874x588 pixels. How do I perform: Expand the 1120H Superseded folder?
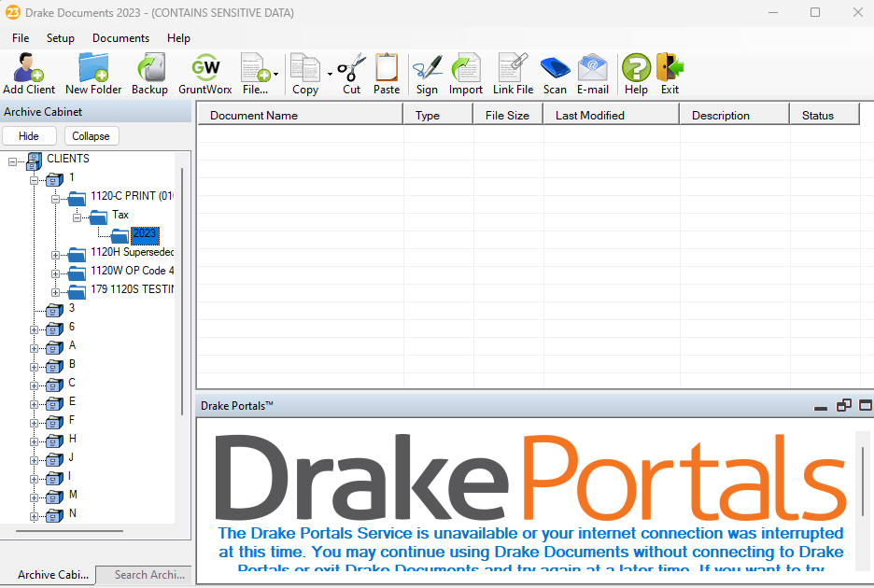point(55,255)
